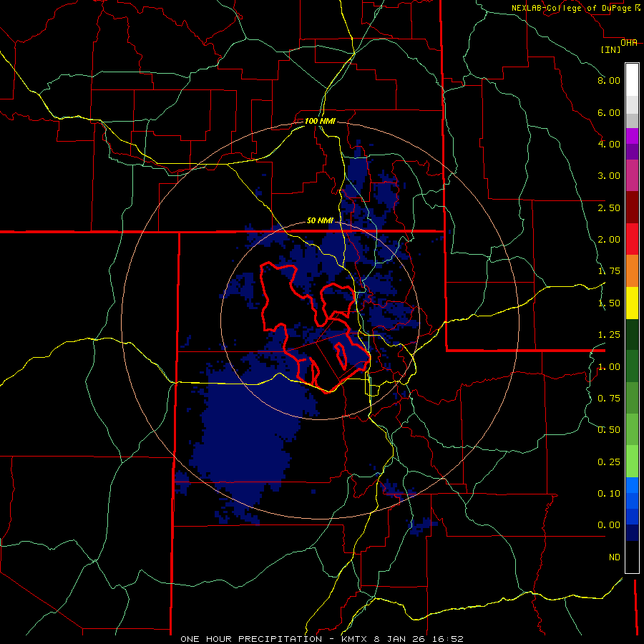Pick the navy legend swatch below 0.00
The image size is (644, 644).
coord(632,533)
